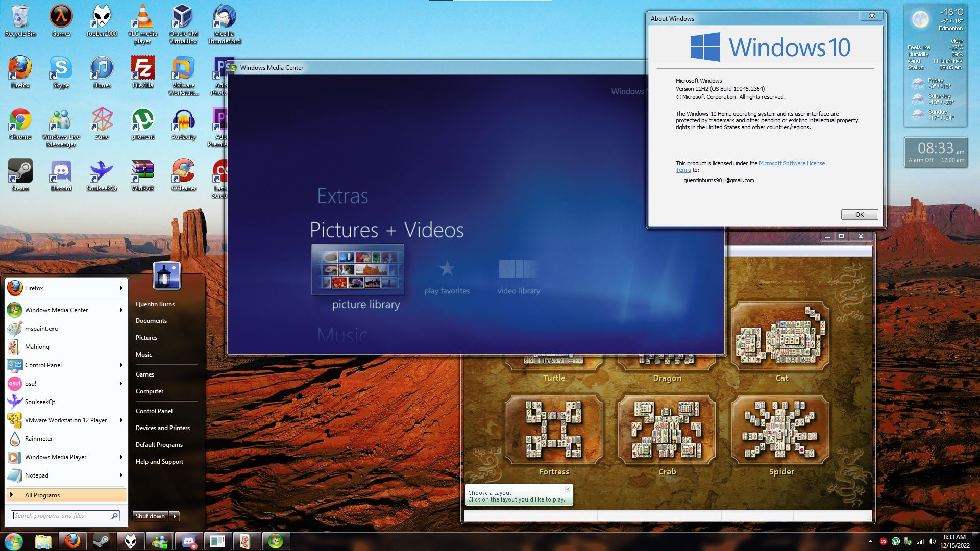Viewport: 980px width, 551px height.
Task: Open the Microsoft Software License Terms link
Action: (792, 163)
